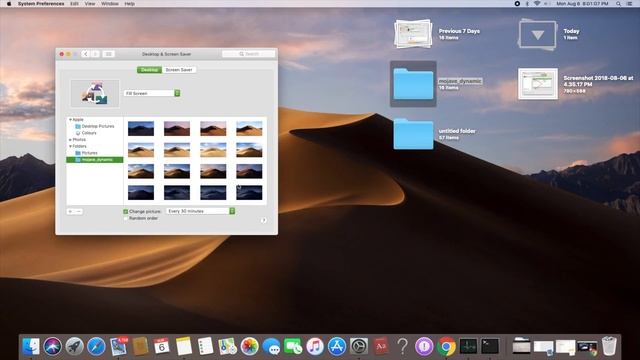This screenshot has width=640, height=360.
Task: Select Colours in the sidebar
Action: pyautogui.click(x=94, y=133)
